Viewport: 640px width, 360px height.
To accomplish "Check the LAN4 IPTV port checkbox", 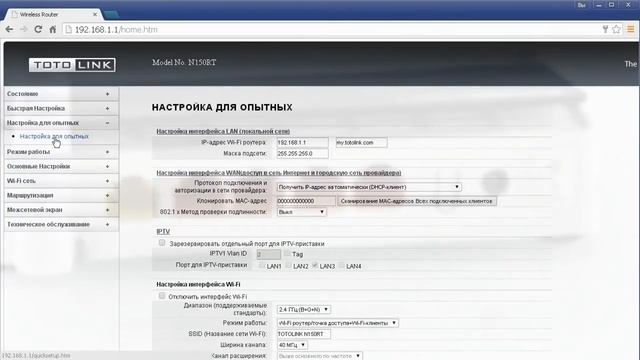I will (341, 265).
